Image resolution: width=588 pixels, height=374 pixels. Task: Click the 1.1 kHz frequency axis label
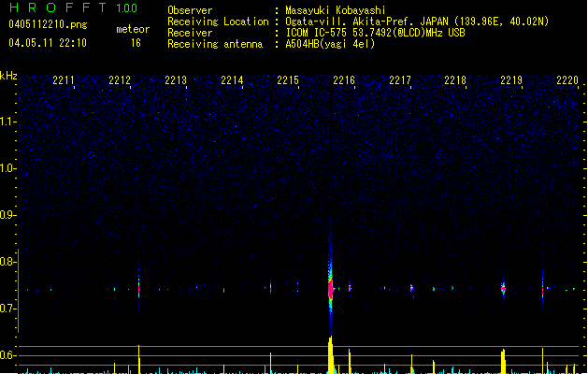point(7,122)
